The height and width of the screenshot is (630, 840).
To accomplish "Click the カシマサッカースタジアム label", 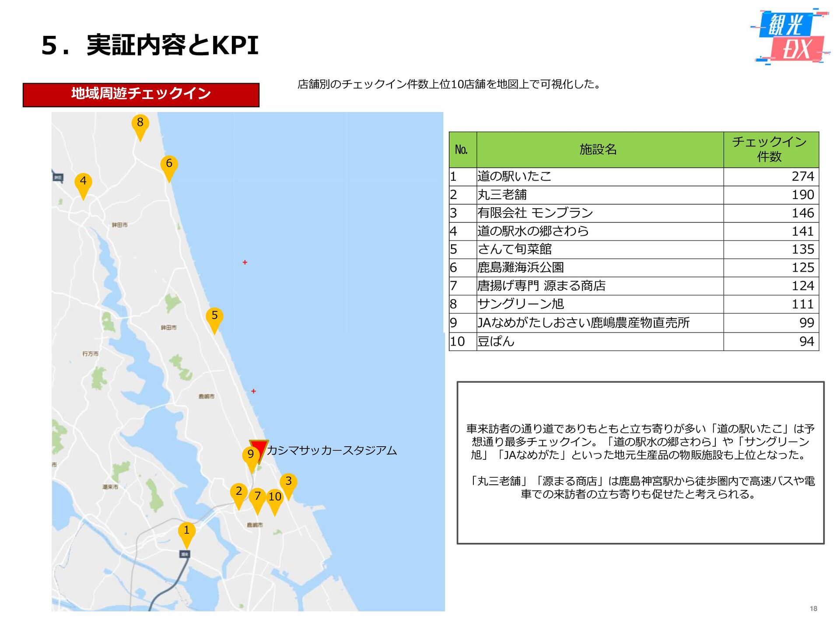I will (332, 451).
